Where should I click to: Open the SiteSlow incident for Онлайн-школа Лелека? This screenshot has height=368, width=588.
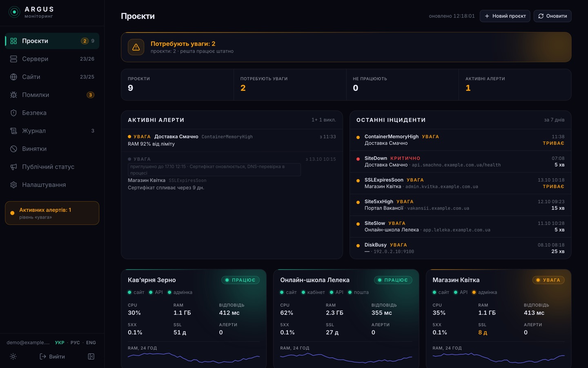(x=461, y=227)
